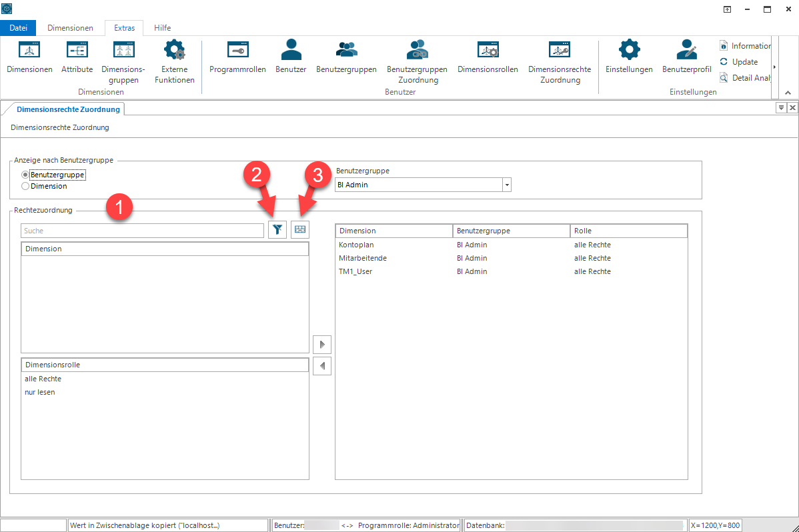Viewport: 799px width, 532px height.
Task: Open Externe Funktionen gear icon
Action: 174,50
